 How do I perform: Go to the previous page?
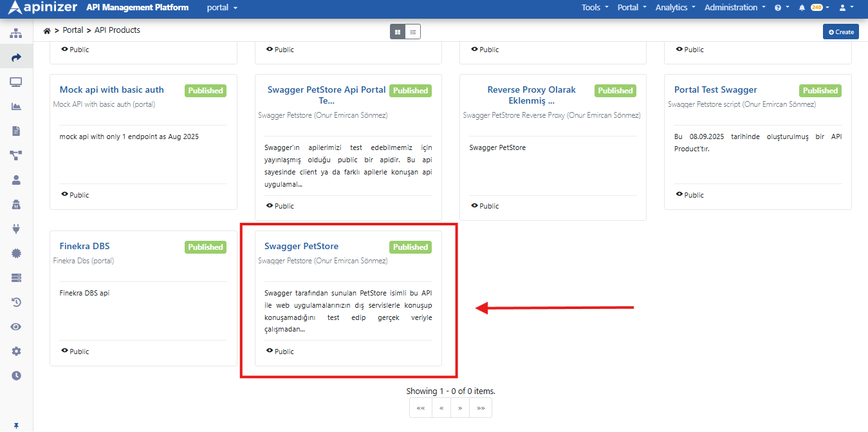pyautogui.click(x=441, y=408)
